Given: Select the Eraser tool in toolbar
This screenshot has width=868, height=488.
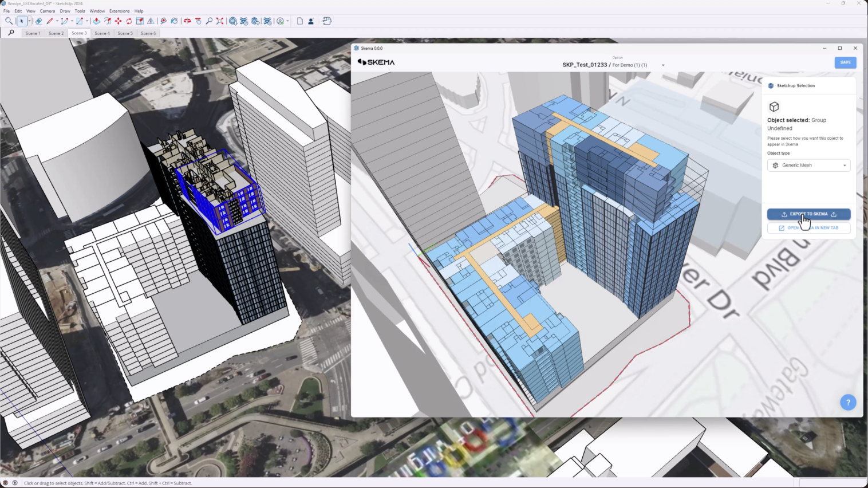Looking at the screenshot, I should click(x=38, y=21).
